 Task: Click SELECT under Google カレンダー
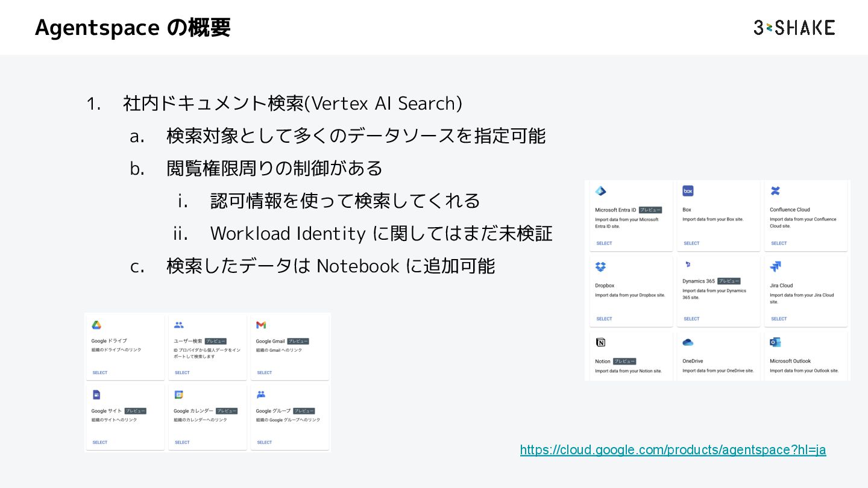click(x=182, y=443)
